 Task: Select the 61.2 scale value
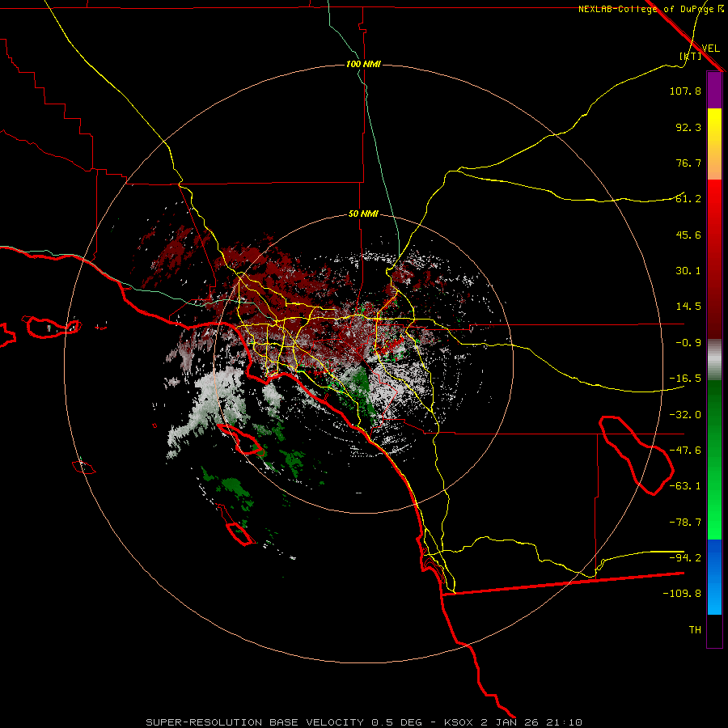point(688,199)
